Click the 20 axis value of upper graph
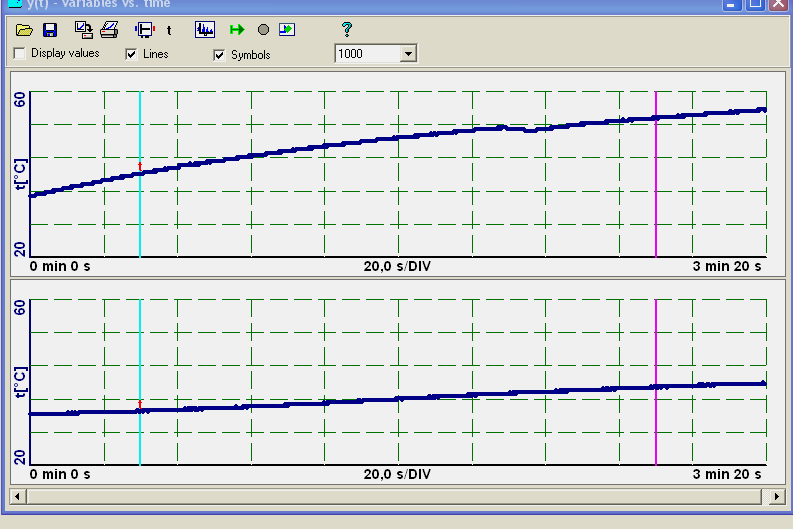This screenshot has width=793, height=529. (19, 249)
